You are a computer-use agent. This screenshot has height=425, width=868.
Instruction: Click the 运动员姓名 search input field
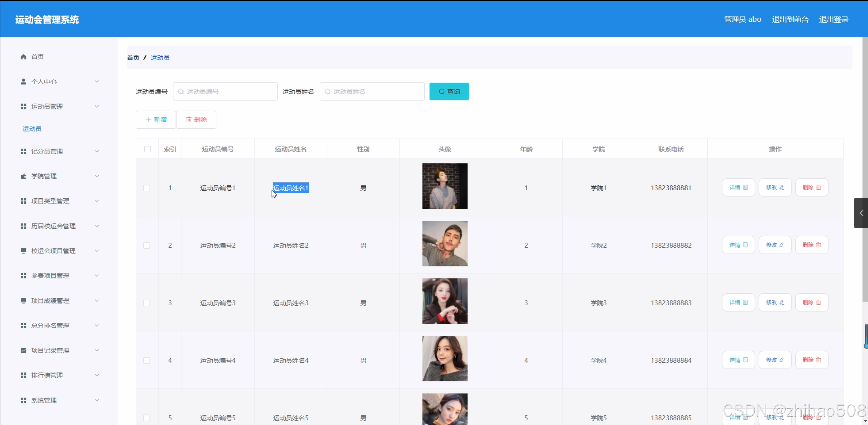[372, 92]
